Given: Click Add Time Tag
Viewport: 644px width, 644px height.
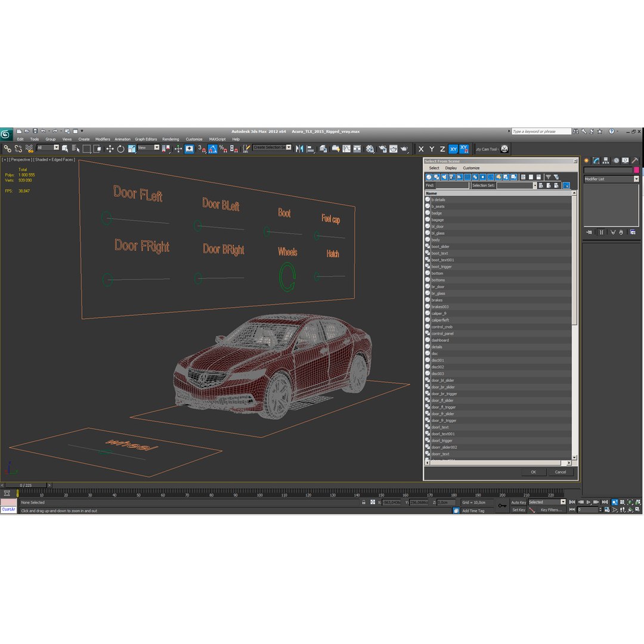Looking at the screenshot, I should click(x=473, y=511).
